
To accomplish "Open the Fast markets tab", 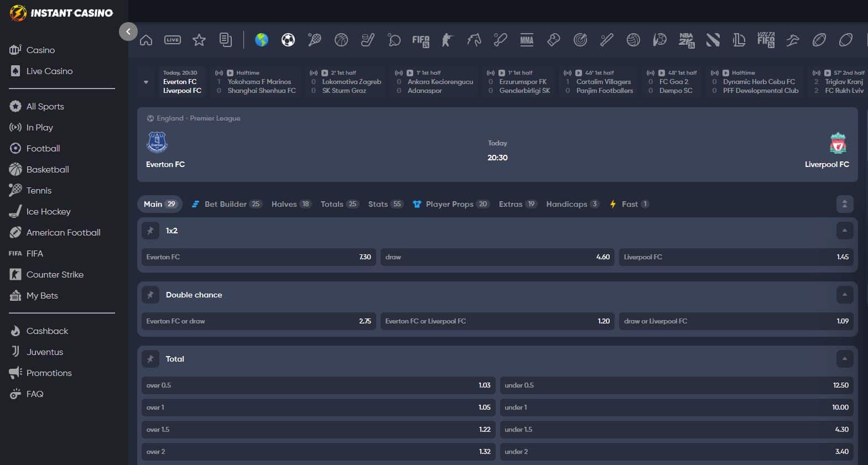I will 629,204.
